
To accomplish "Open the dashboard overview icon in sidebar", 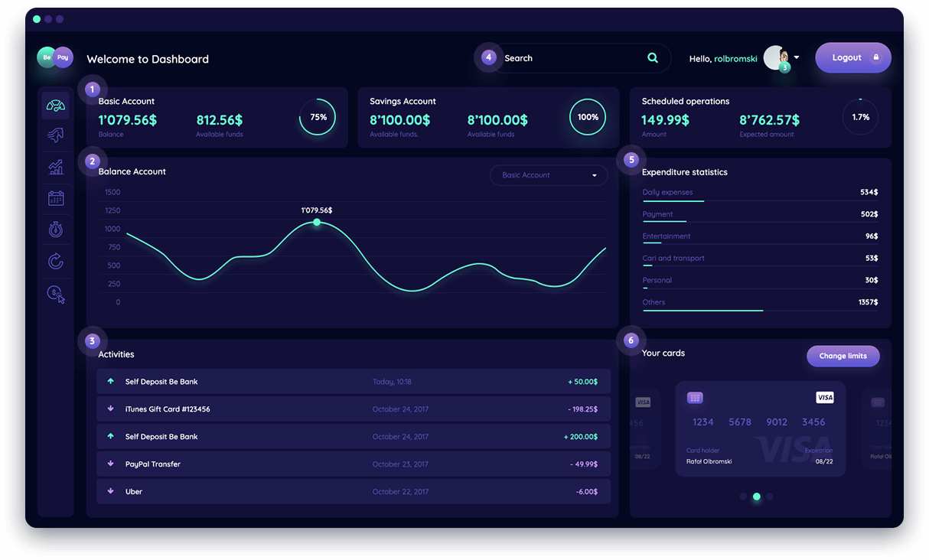I will click(x=55, y=104).
